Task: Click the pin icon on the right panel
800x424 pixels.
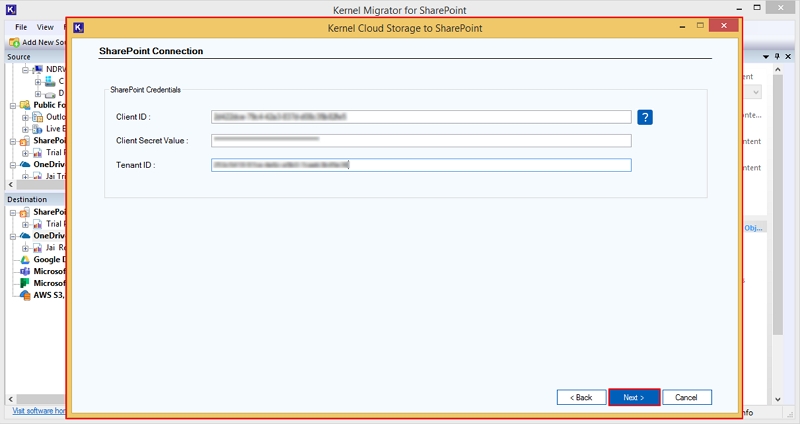Action: point(777,56)
